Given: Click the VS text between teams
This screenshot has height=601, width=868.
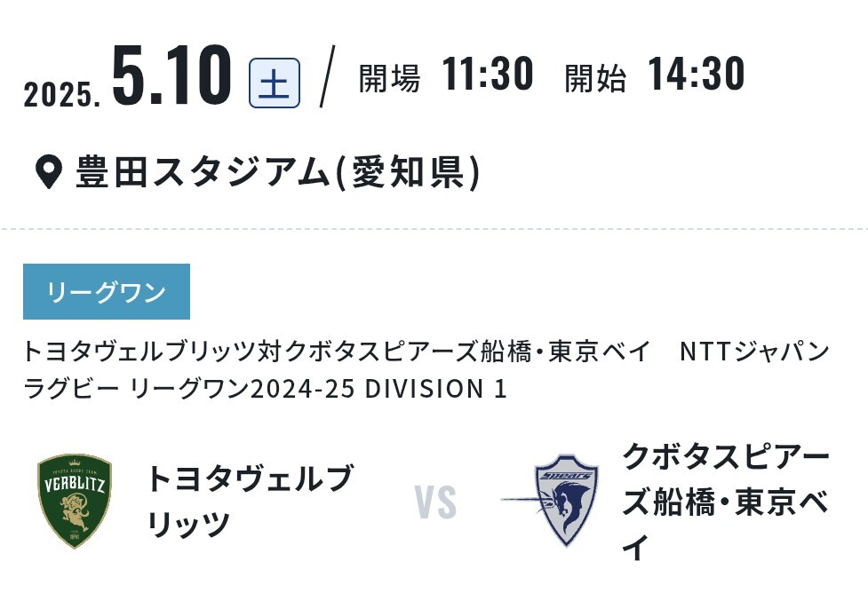Looking at the screenshot, I should point(435,502).
